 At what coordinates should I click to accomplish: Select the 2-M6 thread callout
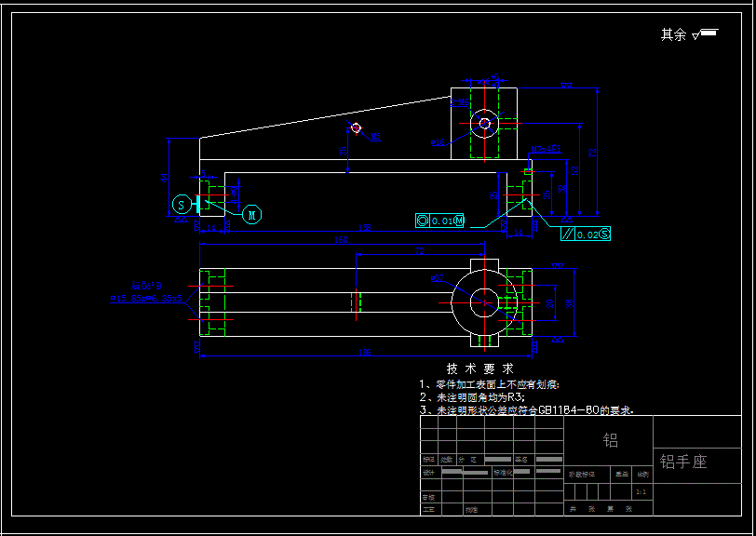click(460, 102)
